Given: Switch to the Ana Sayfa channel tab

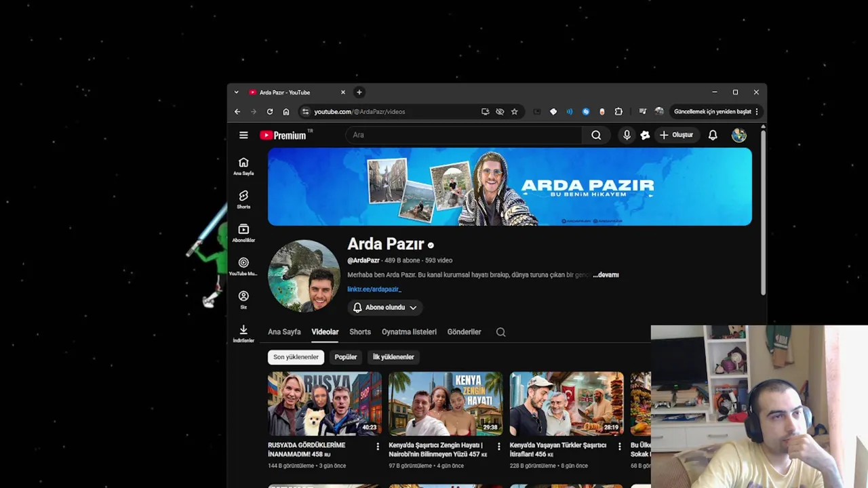Looking at the screenshot, I should coord(284,332).
